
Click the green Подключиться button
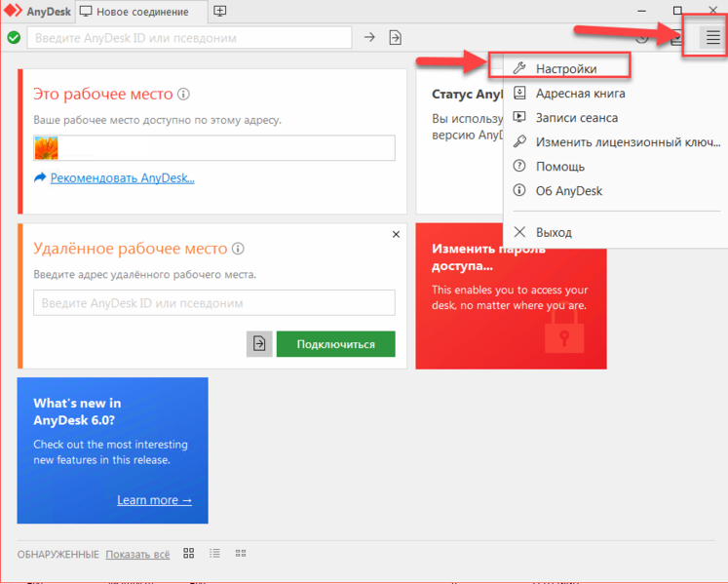pyautogui.click(x=335, y=344)
